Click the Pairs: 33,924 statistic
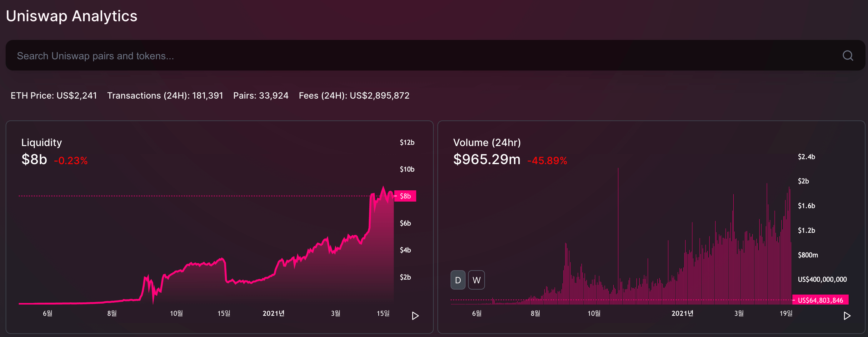The width and height of the screenshot is (868, 337). coord(261,95)
